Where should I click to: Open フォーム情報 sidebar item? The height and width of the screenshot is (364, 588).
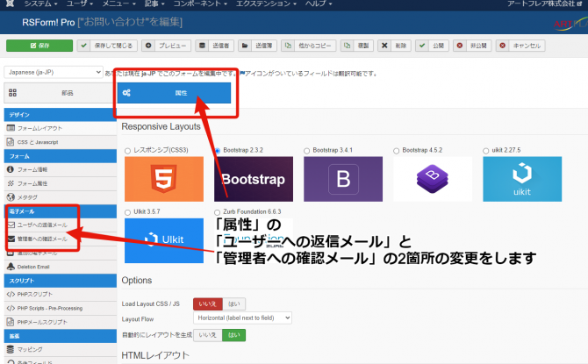click(x=60, y=169)
